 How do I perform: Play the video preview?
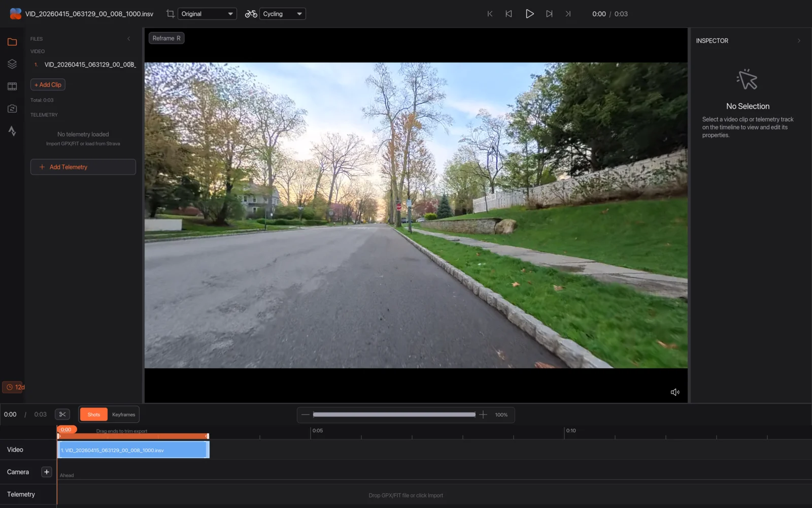[529, 14]
